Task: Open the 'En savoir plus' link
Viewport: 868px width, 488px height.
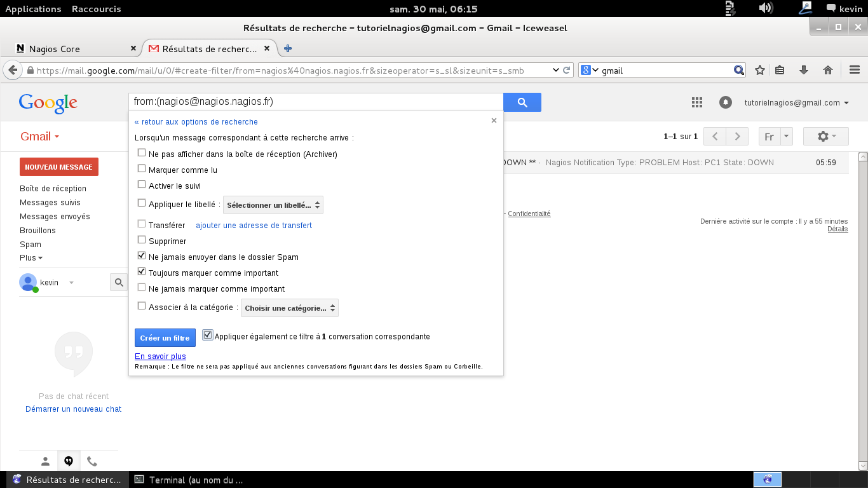Action: 160,356
